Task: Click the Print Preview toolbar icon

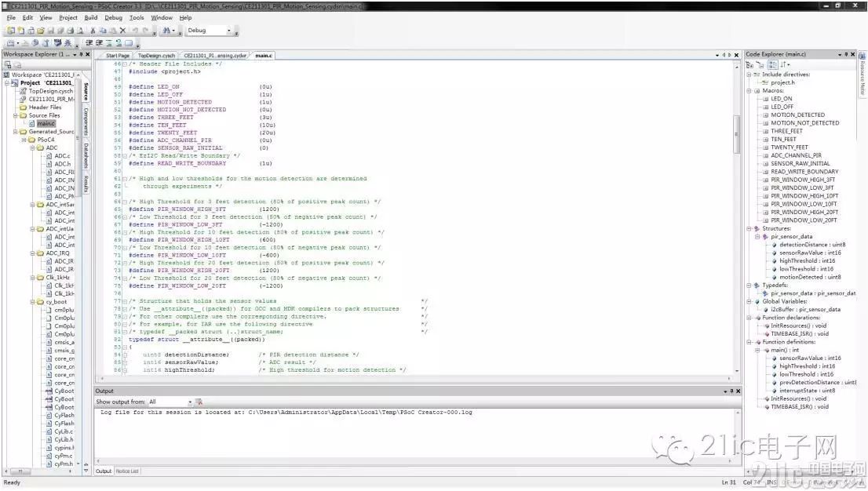Action: click(x=80, y=31)
